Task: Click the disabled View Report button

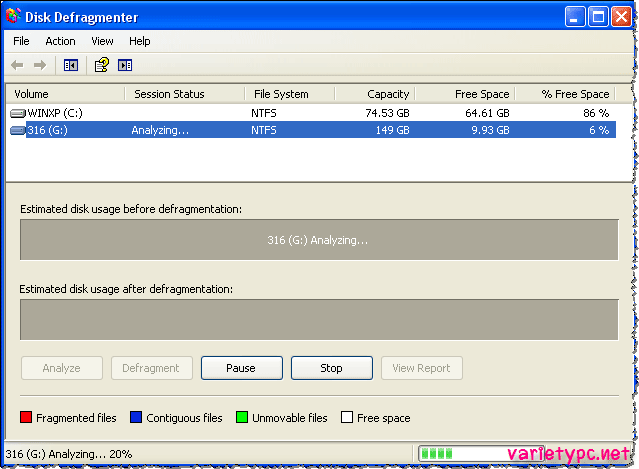Action: coord(422,368)
